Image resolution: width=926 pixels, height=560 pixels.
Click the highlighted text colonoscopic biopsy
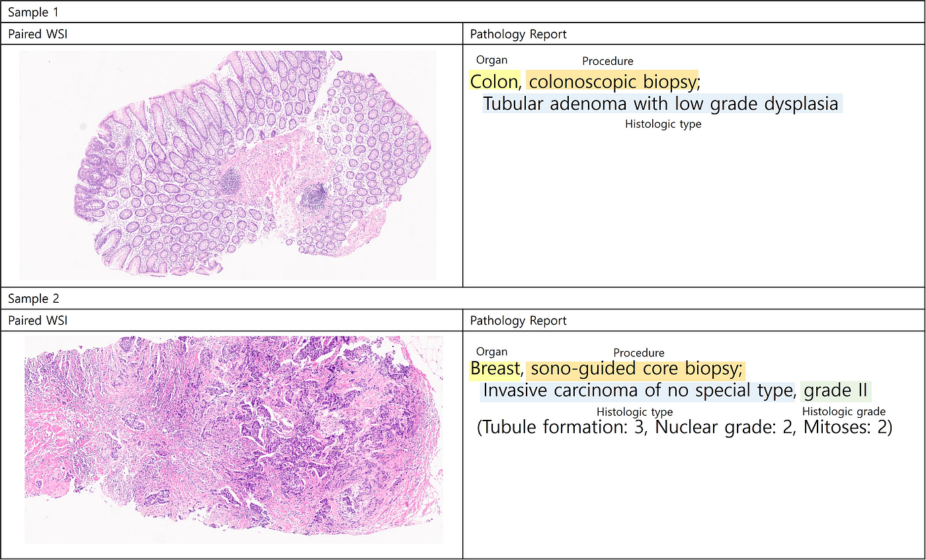[613, 82]
